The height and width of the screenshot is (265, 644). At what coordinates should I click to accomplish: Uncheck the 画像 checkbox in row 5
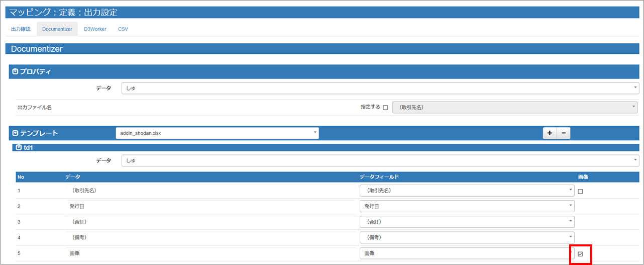click(x=580, y=254)
